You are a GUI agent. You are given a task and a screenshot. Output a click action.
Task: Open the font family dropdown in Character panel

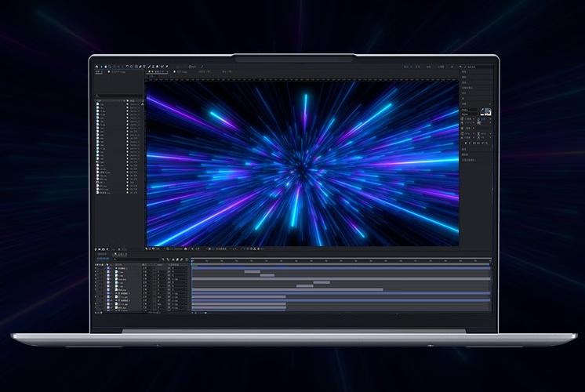(x=470, y=110)
